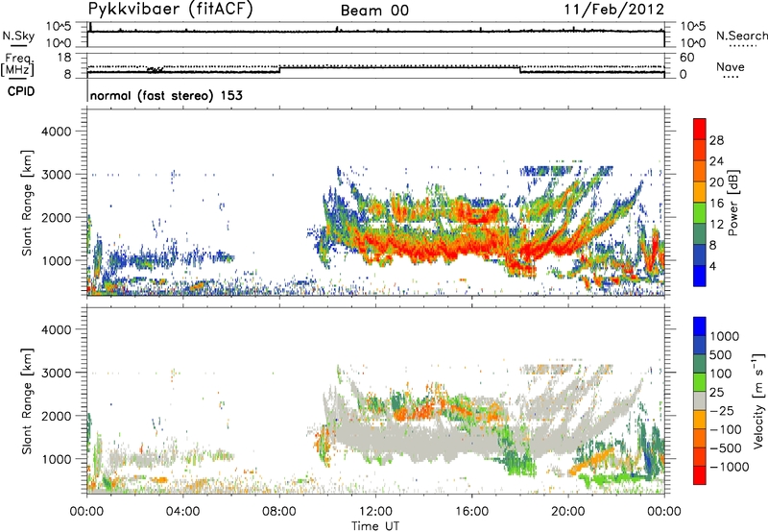This screenshot has width=768, height=532.
Task: Click the '20:00' time axis tick
Action: 568,512
